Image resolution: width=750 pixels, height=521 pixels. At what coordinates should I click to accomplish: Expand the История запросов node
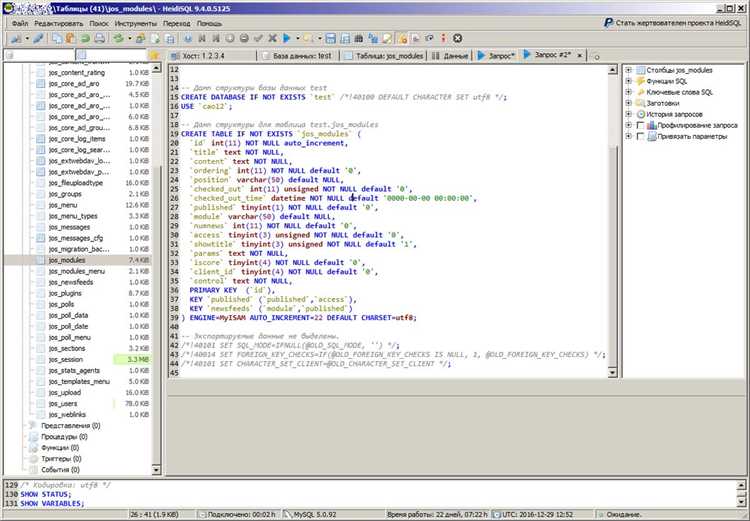pos(629,114)
